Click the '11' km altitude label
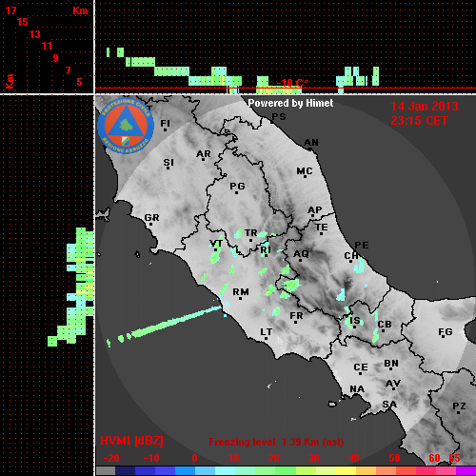The width and height of the screenshot is (476, 476). coord(47,46)
